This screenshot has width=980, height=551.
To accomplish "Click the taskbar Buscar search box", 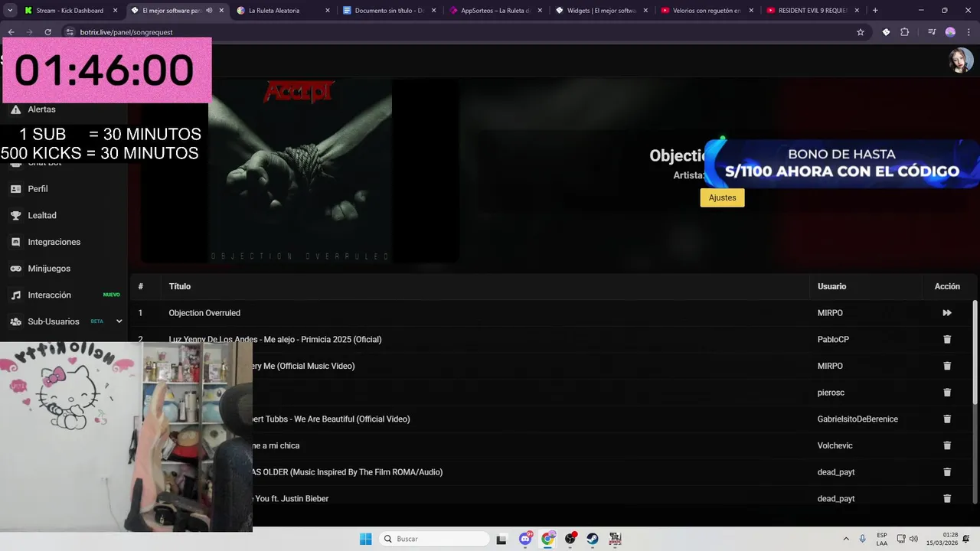I will [434, 539].
